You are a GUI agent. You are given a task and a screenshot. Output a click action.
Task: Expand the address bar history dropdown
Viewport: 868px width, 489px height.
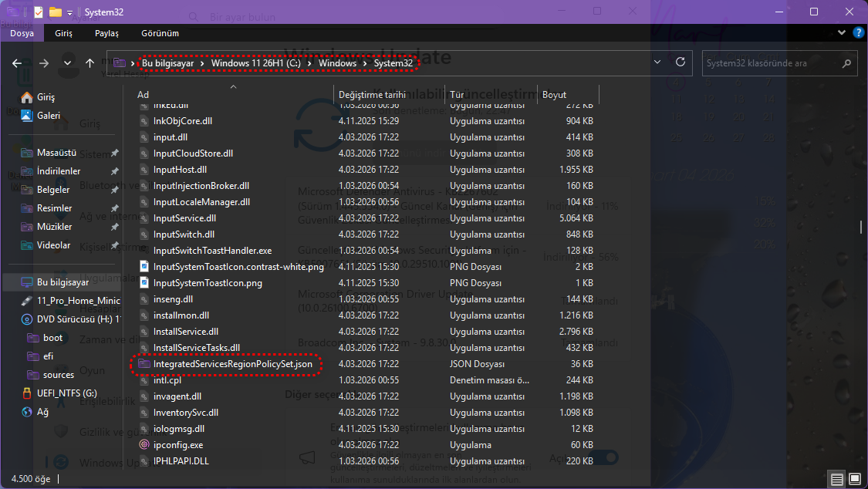pos(657,62)
